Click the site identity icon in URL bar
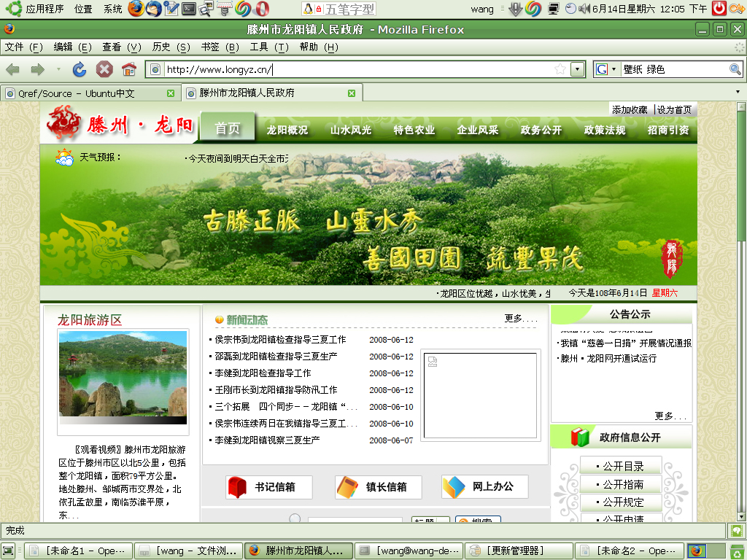 [155, 69]
